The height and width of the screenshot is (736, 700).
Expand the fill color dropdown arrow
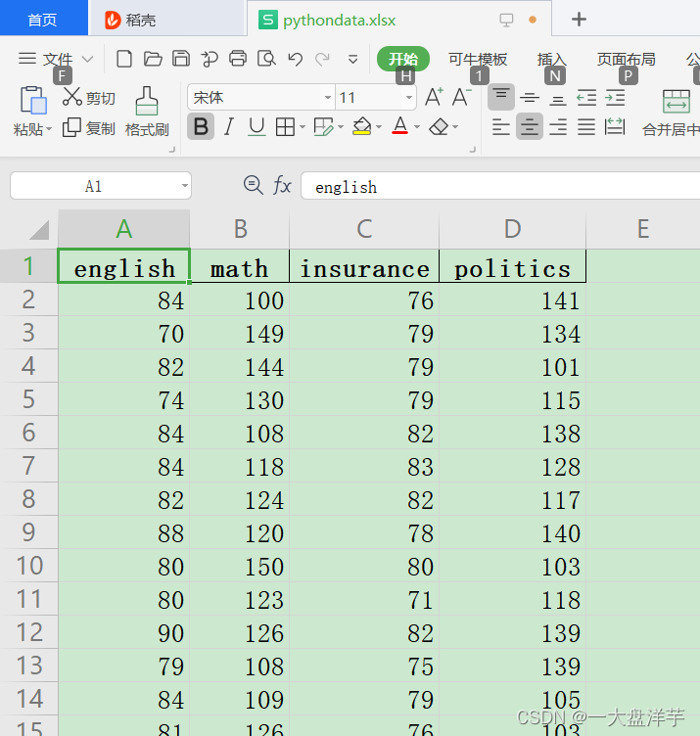coord(379,127)
